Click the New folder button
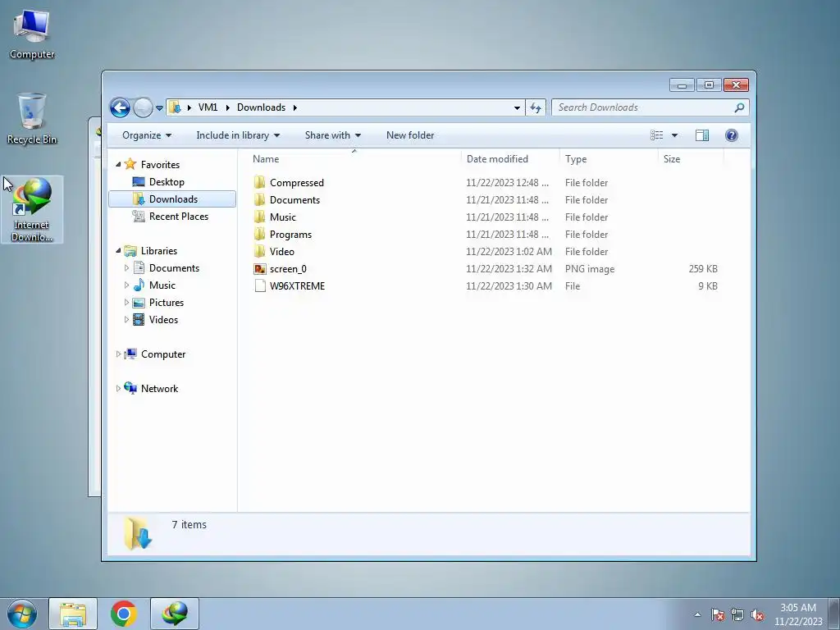Viewport: 840px width, 630px height. click(410, 135)
